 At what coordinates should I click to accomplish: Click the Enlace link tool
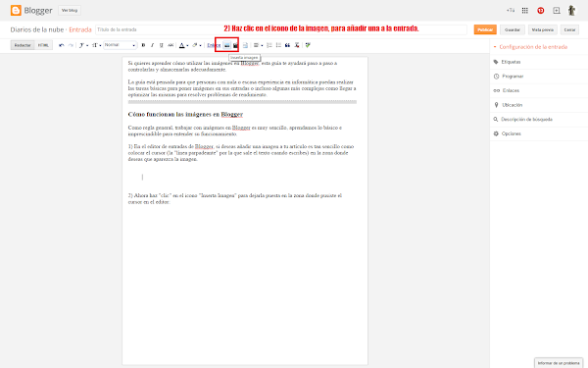(x=214, y=45)
